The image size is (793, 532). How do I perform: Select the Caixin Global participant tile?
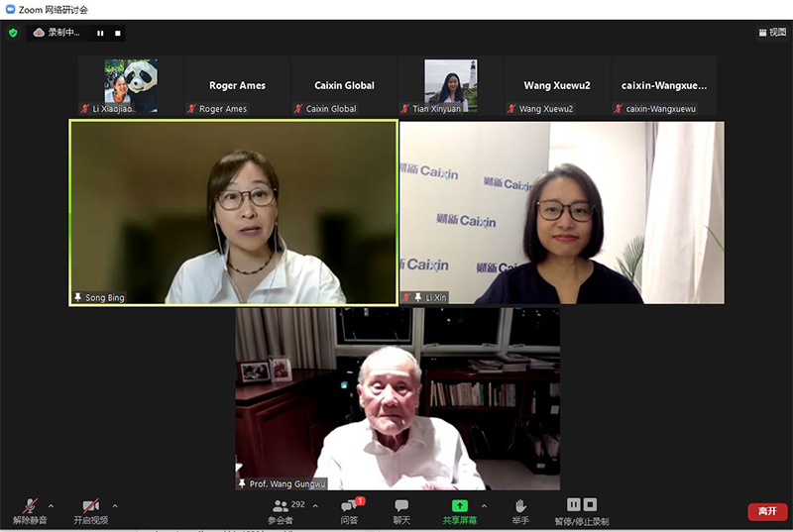[x=344, y=85]
